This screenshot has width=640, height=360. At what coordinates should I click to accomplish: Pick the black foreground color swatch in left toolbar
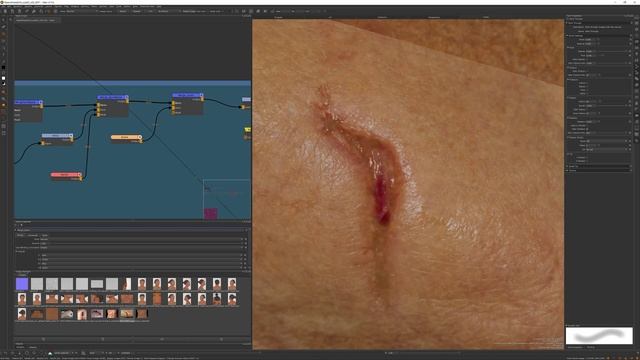4,68
